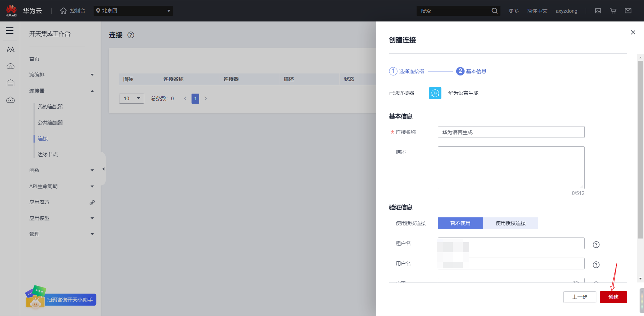Viewport: 644px width, 316px height.
Task: Click the 状态 column header
Action: [x=349, y=79]
